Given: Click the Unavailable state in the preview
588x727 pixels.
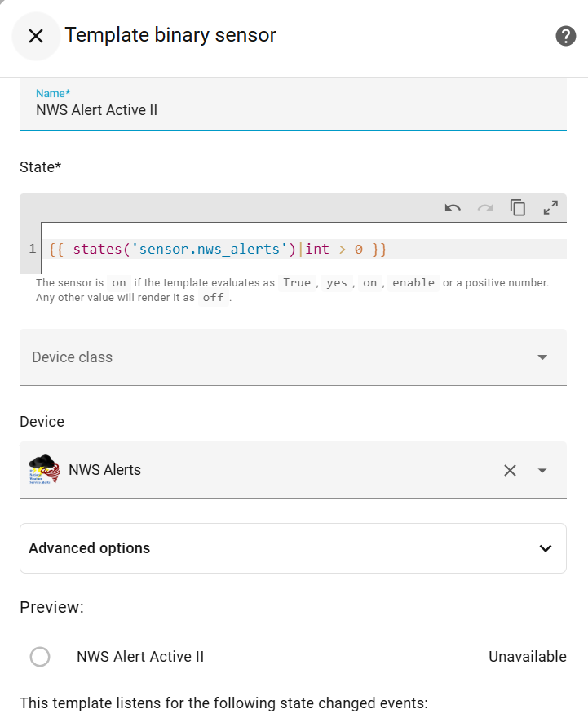Looking at the screenshot, I should click(x=527, y=657).
